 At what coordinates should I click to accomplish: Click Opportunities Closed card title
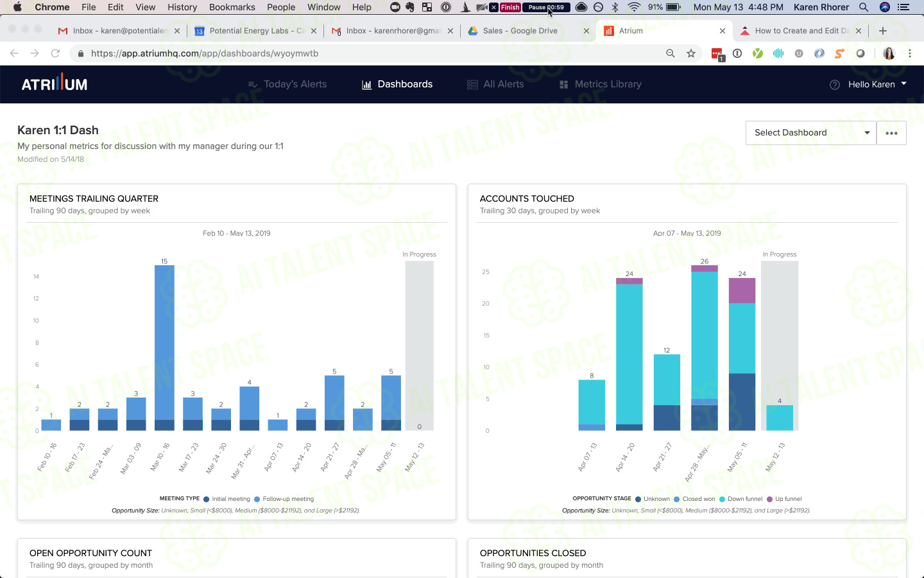pyautogui.click(x=533, y=553)
